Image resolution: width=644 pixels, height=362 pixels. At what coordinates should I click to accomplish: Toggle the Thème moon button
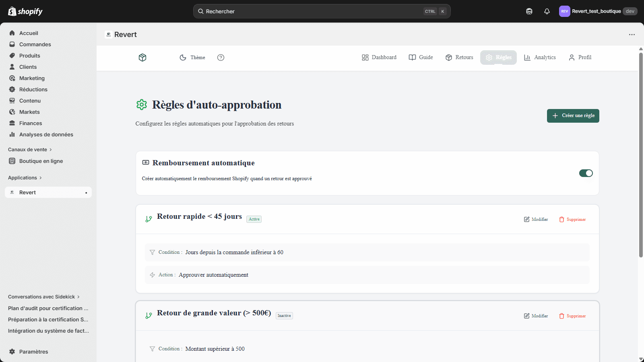click(x=192, y=58)
